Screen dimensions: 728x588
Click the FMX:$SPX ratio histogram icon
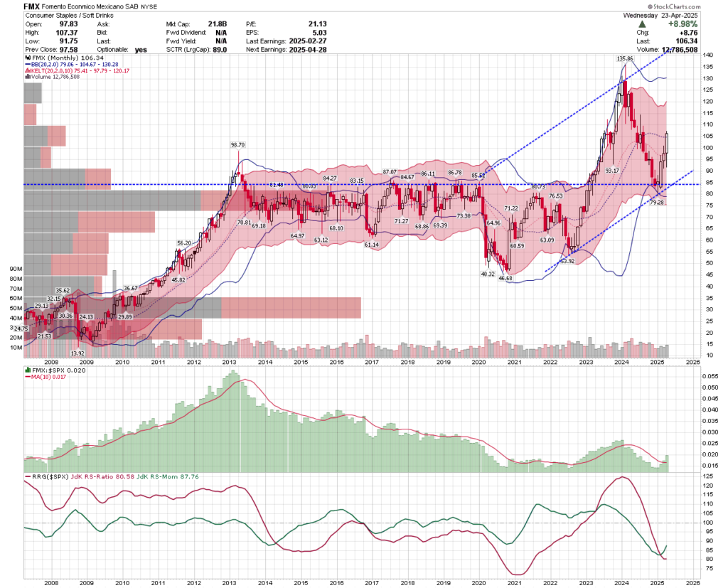click(x=28, y=370)
